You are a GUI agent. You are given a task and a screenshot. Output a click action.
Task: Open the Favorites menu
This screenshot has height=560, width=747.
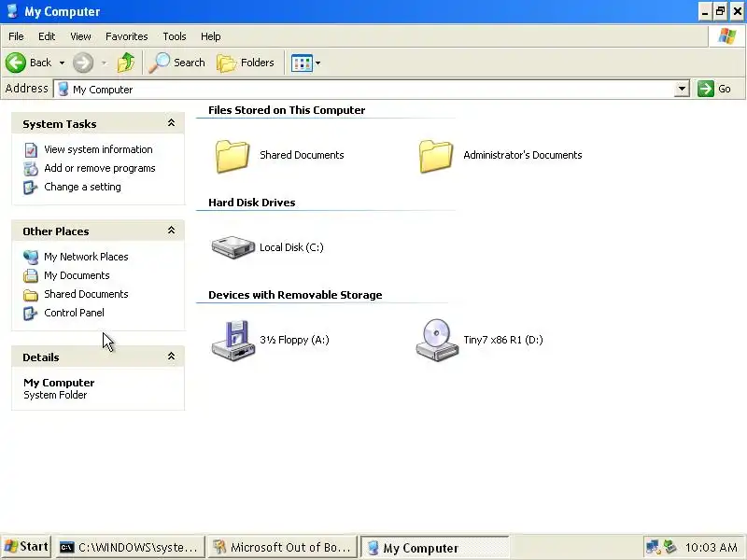coord(127,36)
